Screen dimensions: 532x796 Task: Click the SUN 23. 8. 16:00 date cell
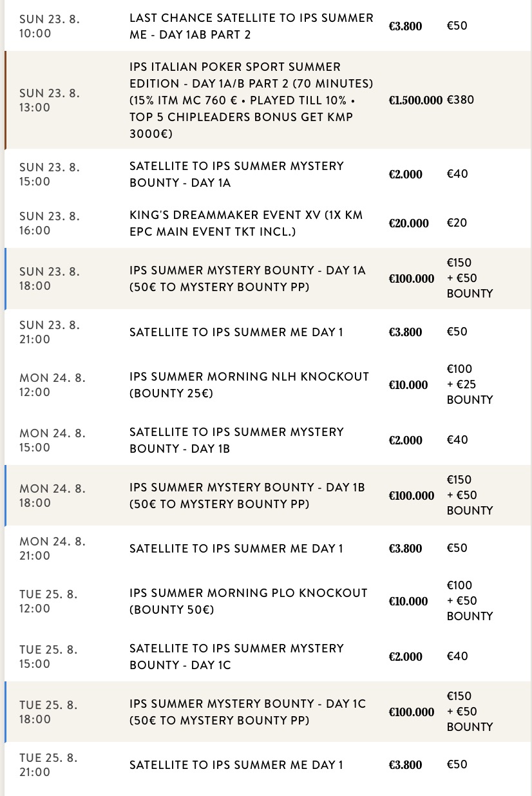[50, 223]
